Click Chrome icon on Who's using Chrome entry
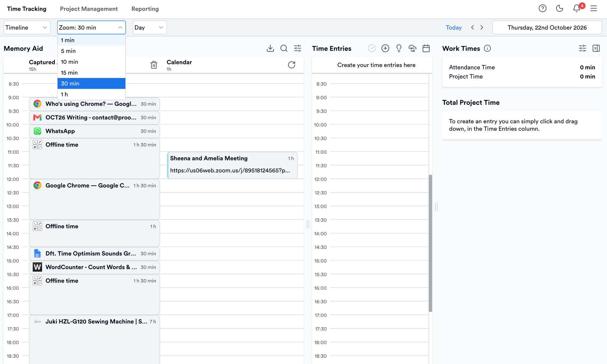Viewport: 607px width, 364px height. 37,104
